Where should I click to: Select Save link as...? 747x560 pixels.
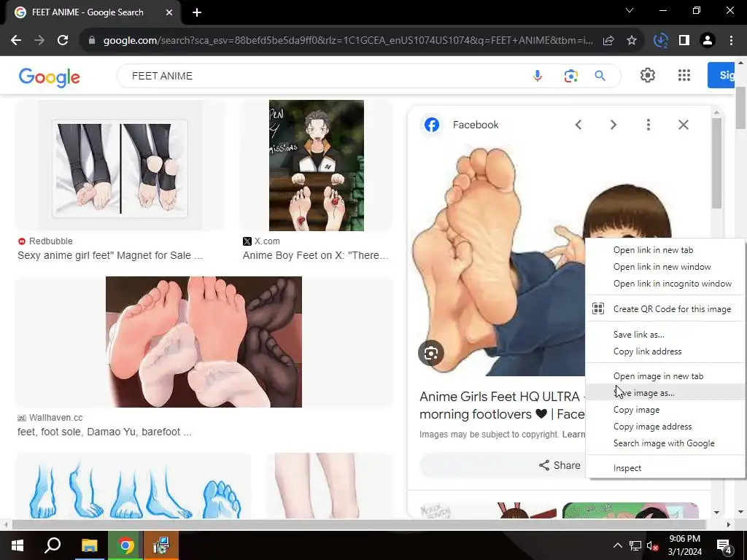(665, 334)
